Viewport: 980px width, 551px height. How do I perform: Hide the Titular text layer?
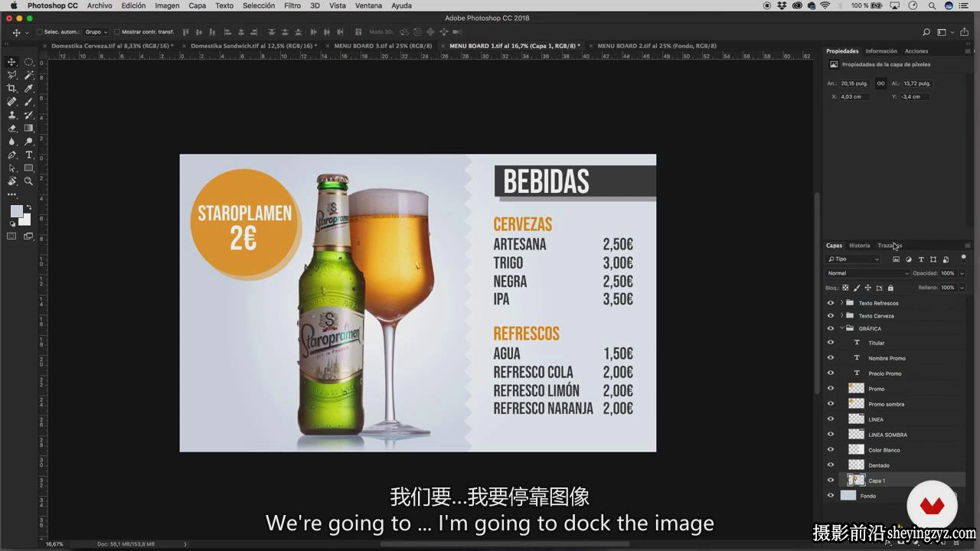(831, 343)
